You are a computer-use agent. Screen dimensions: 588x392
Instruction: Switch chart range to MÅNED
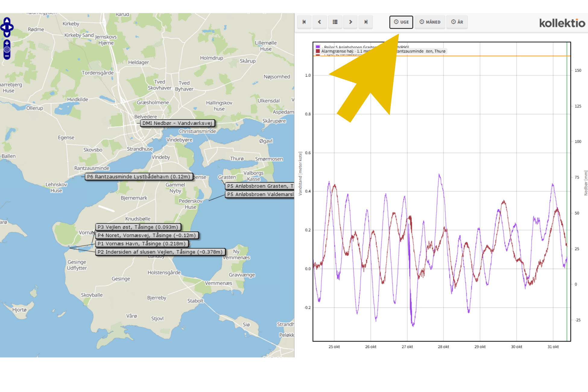(x=430, y=22)
